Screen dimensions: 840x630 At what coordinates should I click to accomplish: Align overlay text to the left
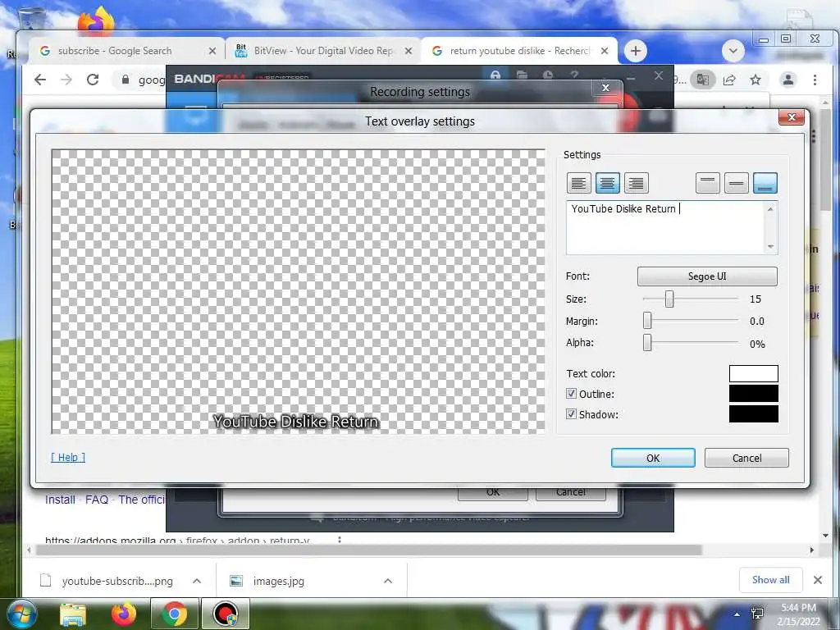578,183
